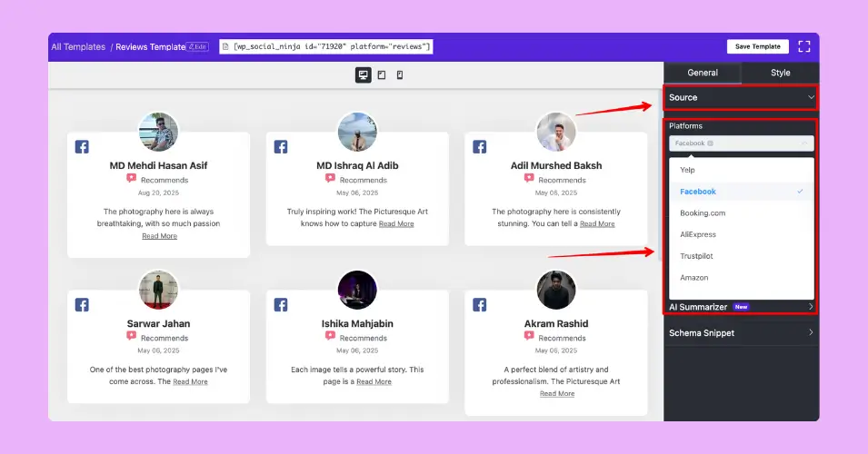This screenshot has width=868, height=454.
Task: Switch to mobile preview mode
Action: (x=400, y=74)
